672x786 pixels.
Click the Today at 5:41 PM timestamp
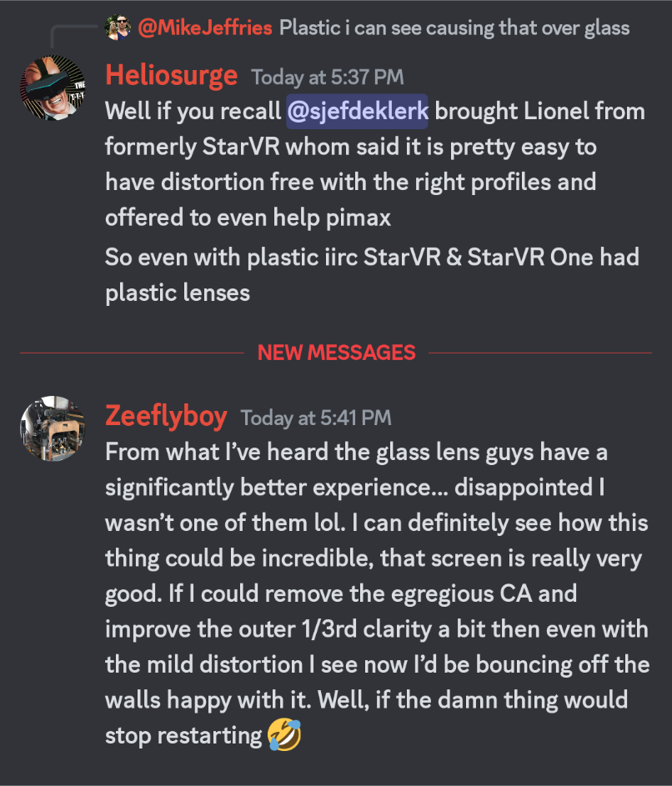[316, 418]
